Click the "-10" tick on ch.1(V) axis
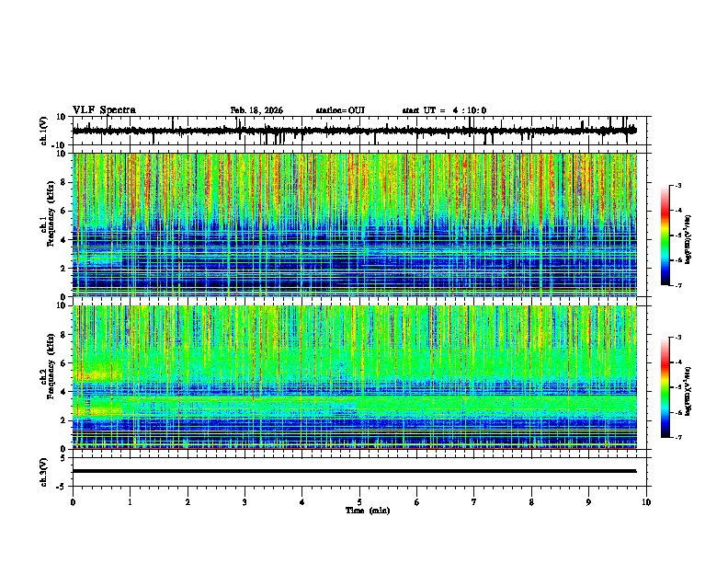Image resolution: width=728 pixels, height=563 pixels. [x=60, y=145]
